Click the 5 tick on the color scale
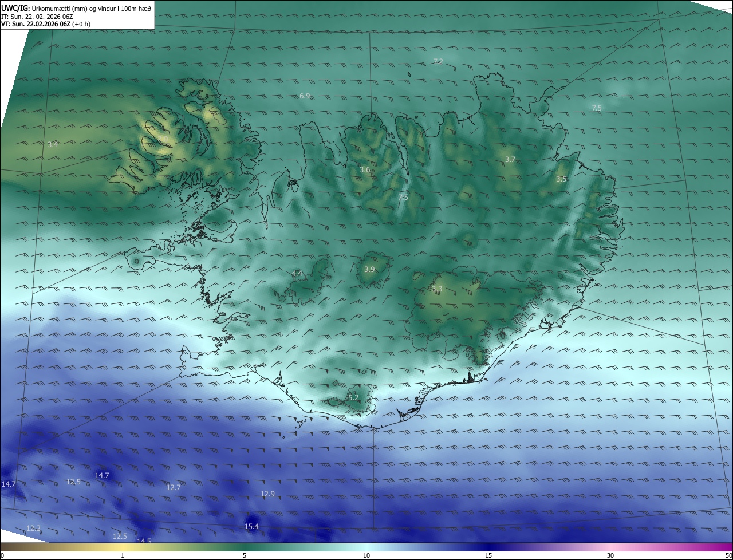 245,555
